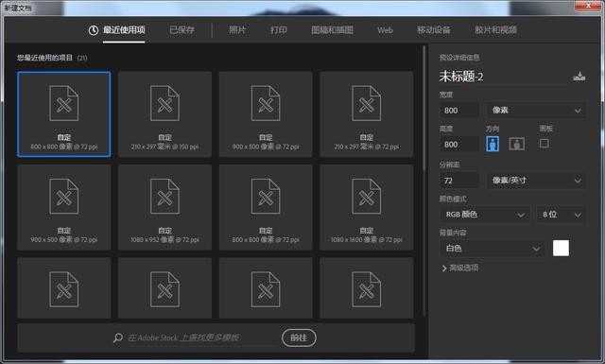Click the magnifier icon beside Adobe Stock search
This screenshot has width=605, height=364.
[x=118, y=338]
